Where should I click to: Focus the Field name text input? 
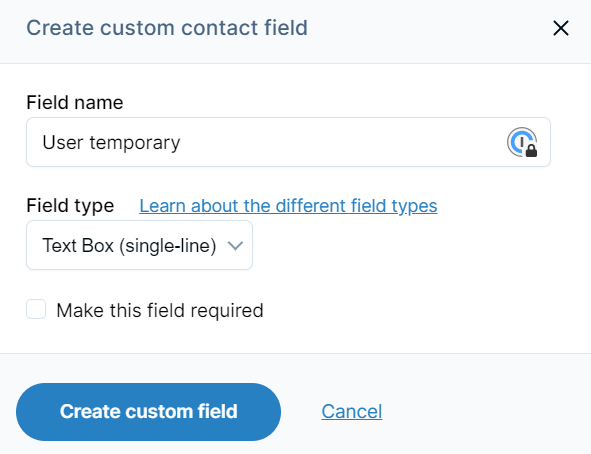pos(288,142)
